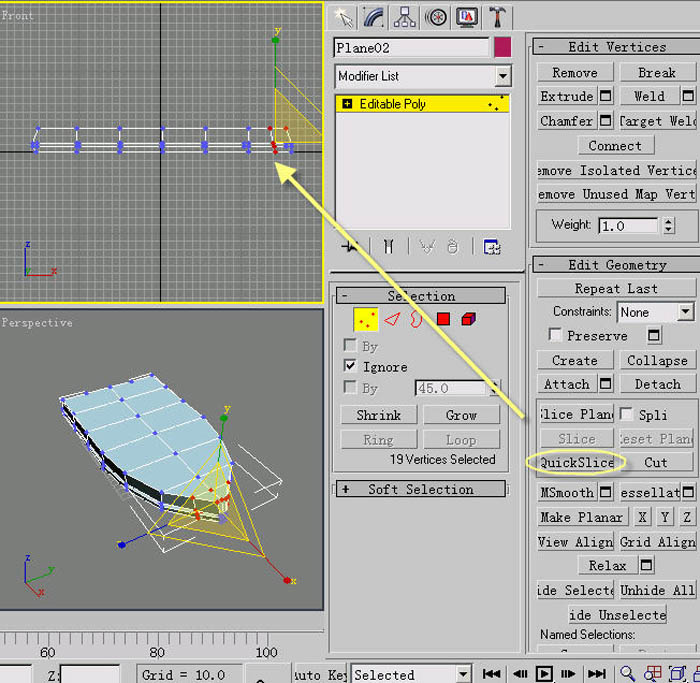Image resolution: width=700 pixels, height=683 pixels.
Task: Enable the By angle checkbox
Action: [x=350, y=387]
